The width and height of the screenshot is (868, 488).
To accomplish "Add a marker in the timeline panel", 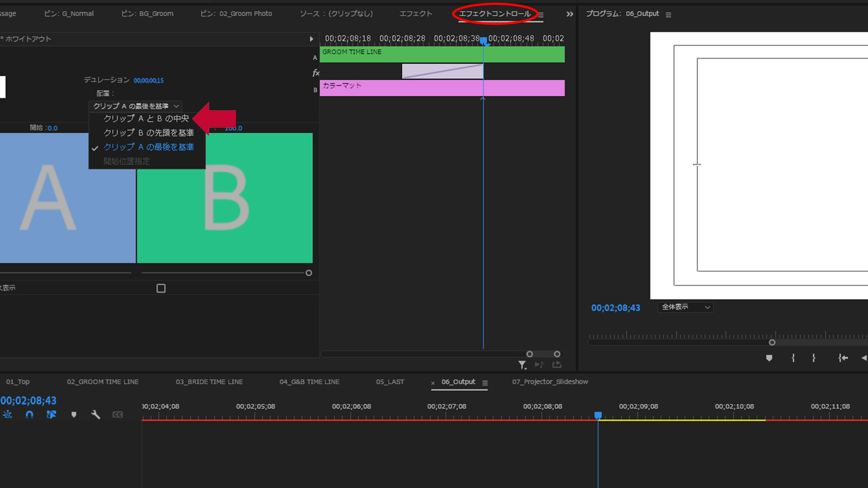I will click(x=74, y=414).
